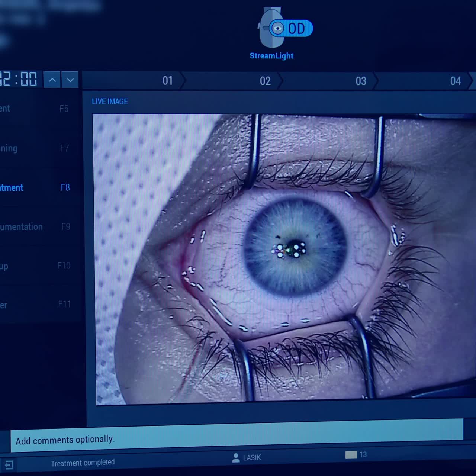Click the LASIK user profile icon
Viewport: 476px width, 476px height.
pyautogui.click(x=235, y=458)
